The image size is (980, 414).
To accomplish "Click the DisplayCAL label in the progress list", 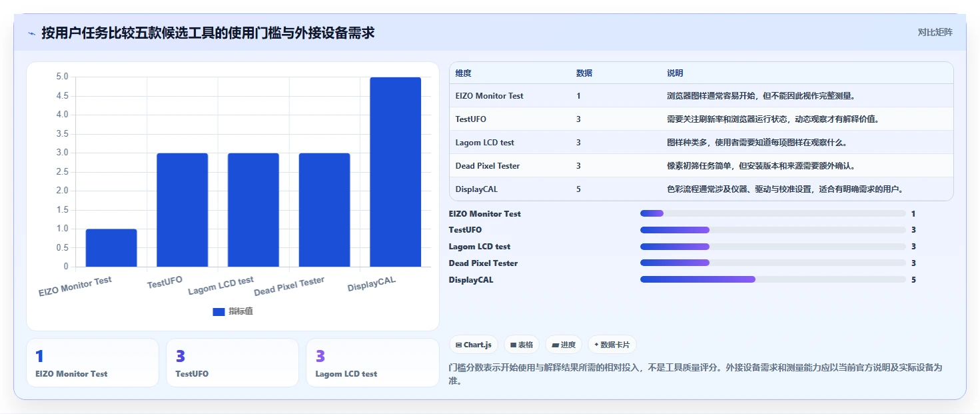I will (x=471, y=279).
